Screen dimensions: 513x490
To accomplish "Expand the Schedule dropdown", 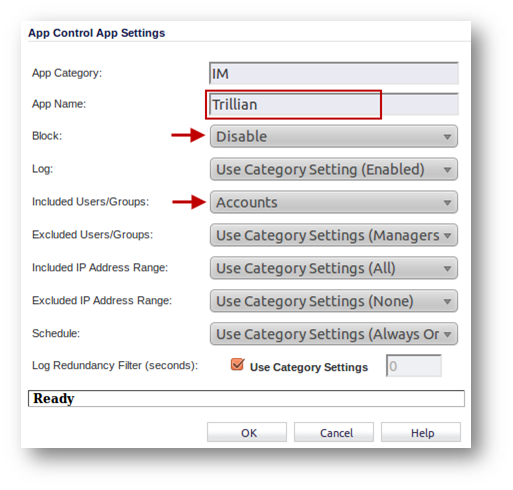I will (334, 334).
